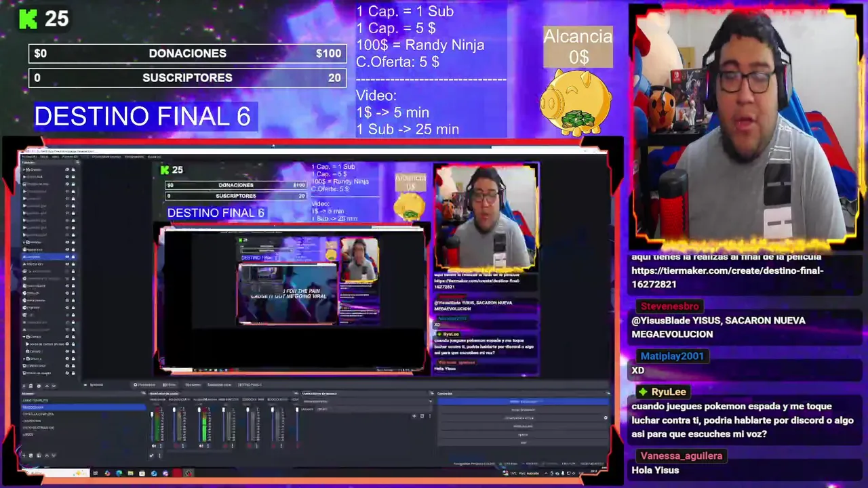Open virtual camera settings gear
The width and height of the screenshot is (868, 488).
pyautogui.click(x=606, y=418)
